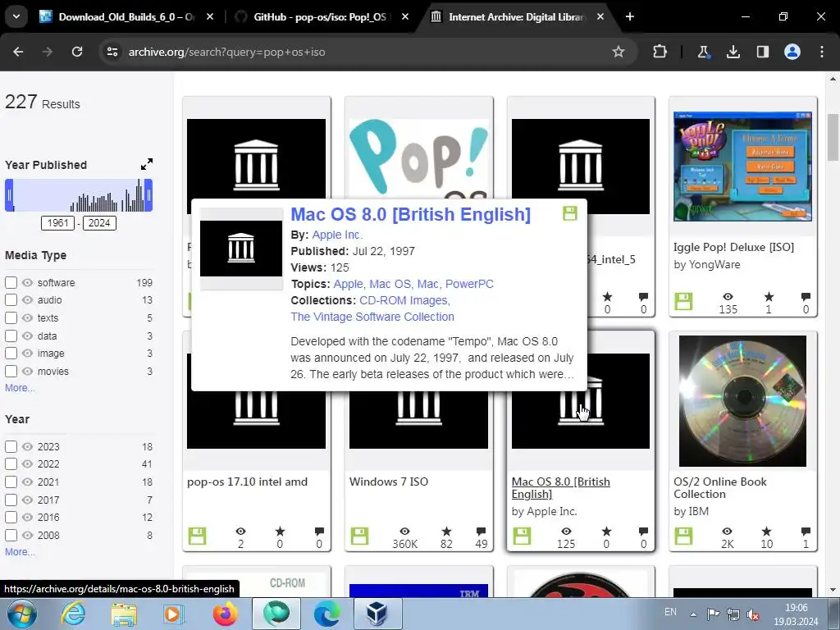Open the PowerPC topic link
Screen dimensions: 840x630
pyautogui.click(x=469, y=284)
